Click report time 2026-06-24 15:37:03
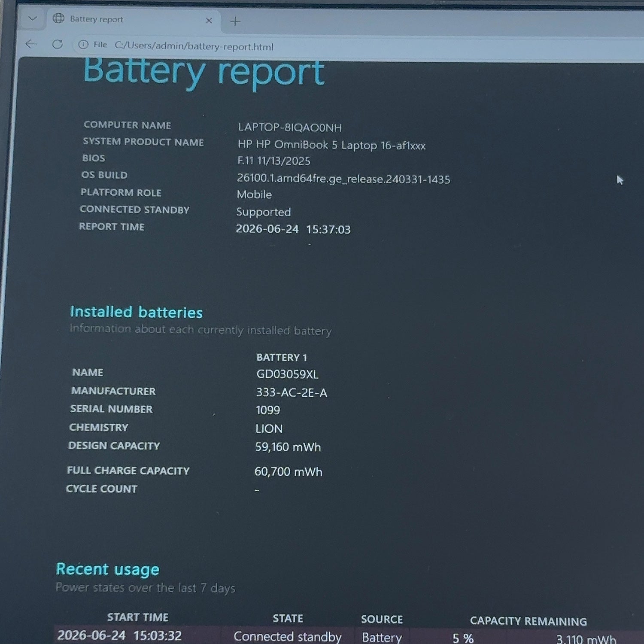Viewport: 644px width, 644px height. 293,229
